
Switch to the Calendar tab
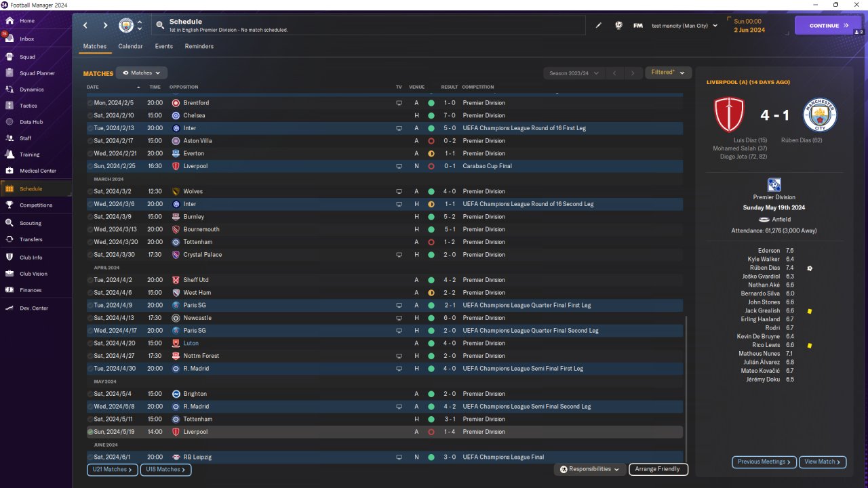pyautogui.click(x=130, y=46)
